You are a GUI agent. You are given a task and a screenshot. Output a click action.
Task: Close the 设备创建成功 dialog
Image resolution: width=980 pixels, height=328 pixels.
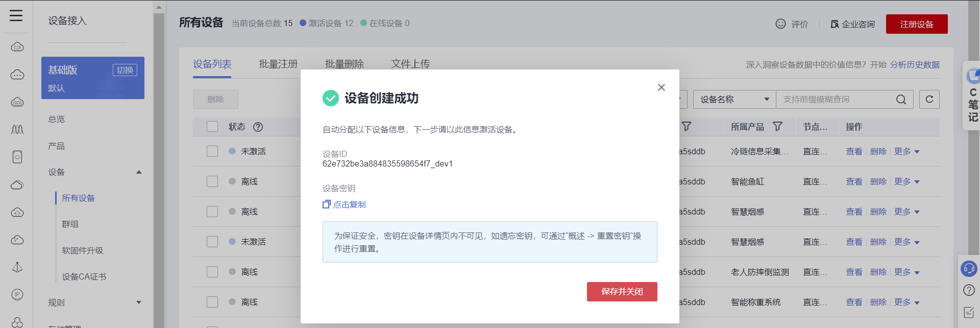coord(661,87)
